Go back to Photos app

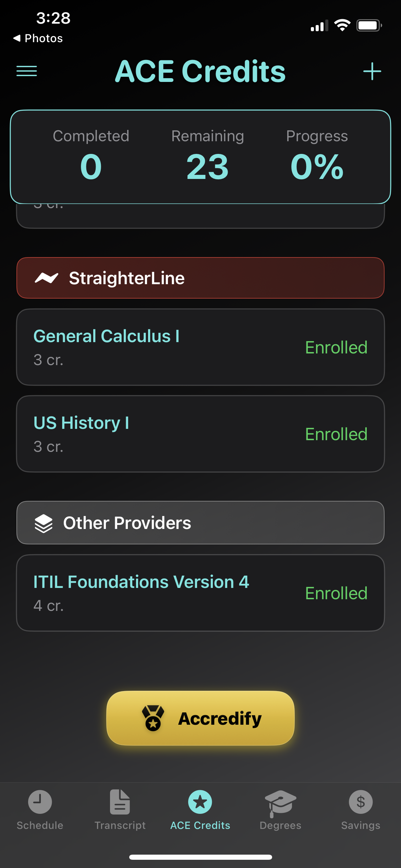pos(38,38)
